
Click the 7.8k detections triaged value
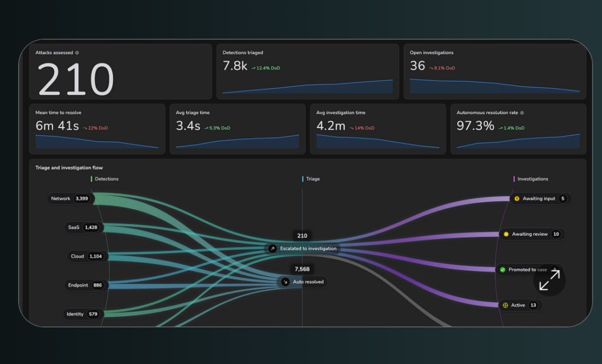pyautogui.click(x=235, y=66)
